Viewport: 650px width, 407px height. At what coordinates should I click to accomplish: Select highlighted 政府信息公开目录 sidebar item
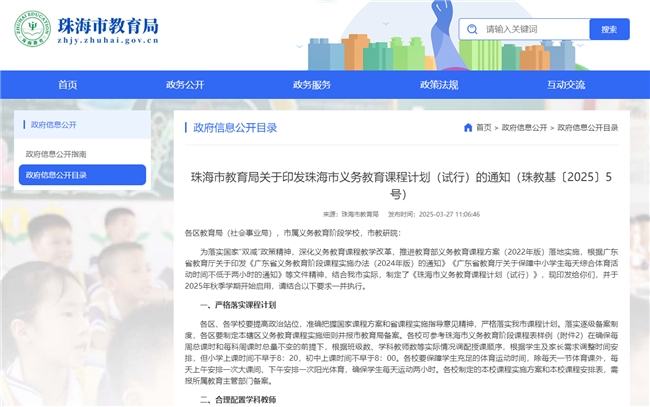coord(56,175)
